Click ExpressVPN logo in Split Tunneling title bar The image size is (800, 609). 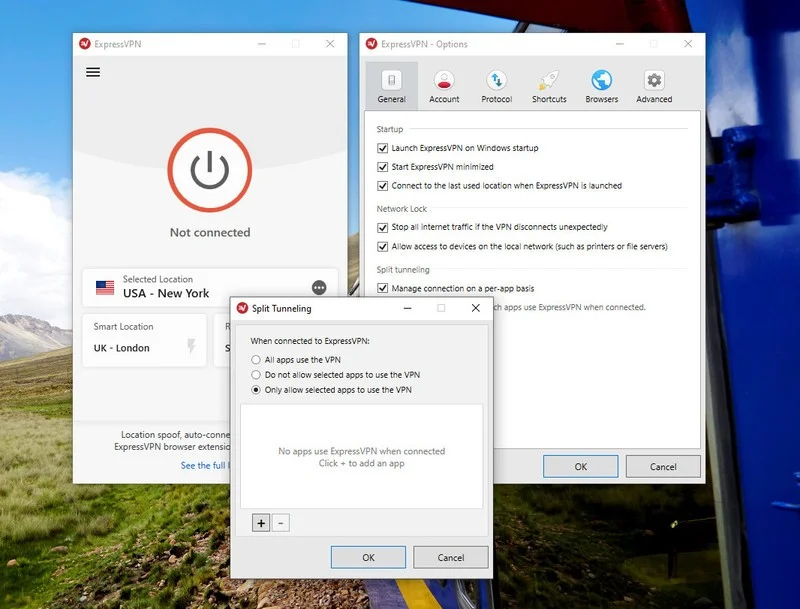(242, 308)
